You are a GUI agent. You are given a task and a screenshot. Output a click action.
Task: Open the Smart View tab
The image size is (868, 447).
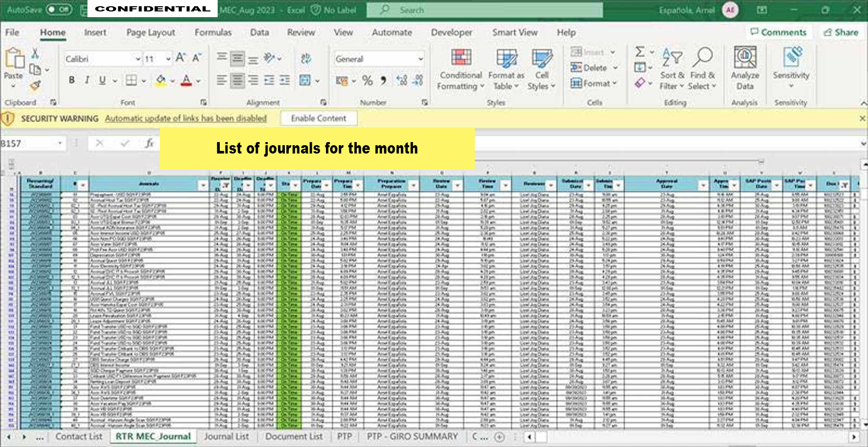click(515, 32)
